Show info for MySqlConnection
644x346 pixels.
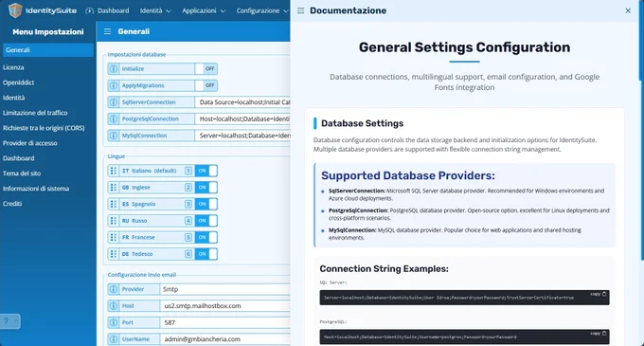click(x=114, y=136)
